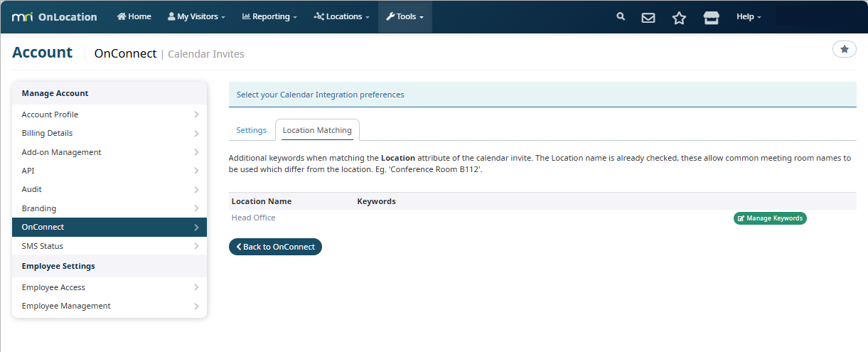
Task: Click the favorite page star button
Action: [x=844, y=49]
